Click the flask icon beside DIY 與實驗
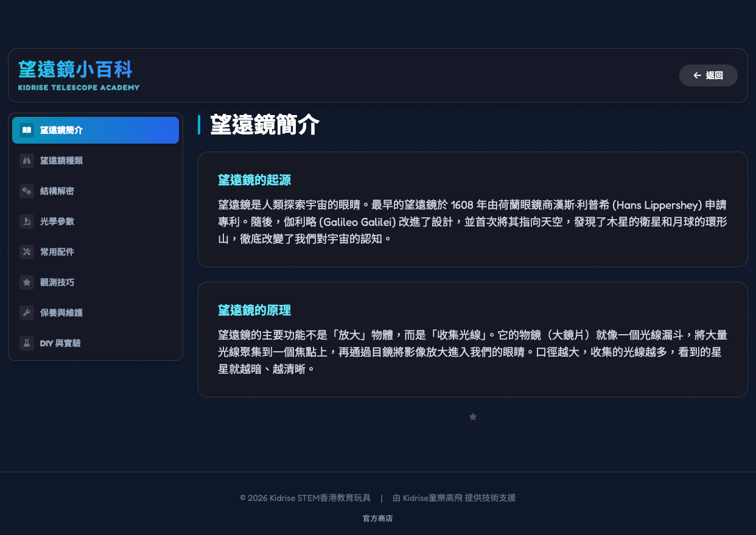Image resolution: width=756 pixels, height=535 pixels. pos(27,343)
